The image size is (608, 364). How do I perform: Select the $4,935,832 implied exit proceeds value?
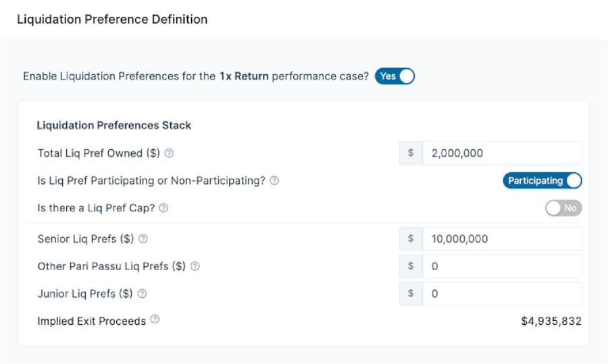(x=551, y=321)
